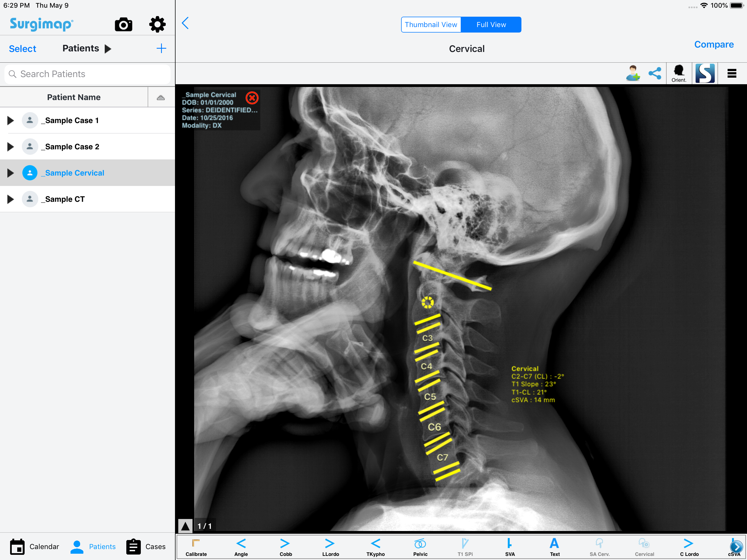
Task: Open hamburger menu icon
Action: (x=732, y=73)
